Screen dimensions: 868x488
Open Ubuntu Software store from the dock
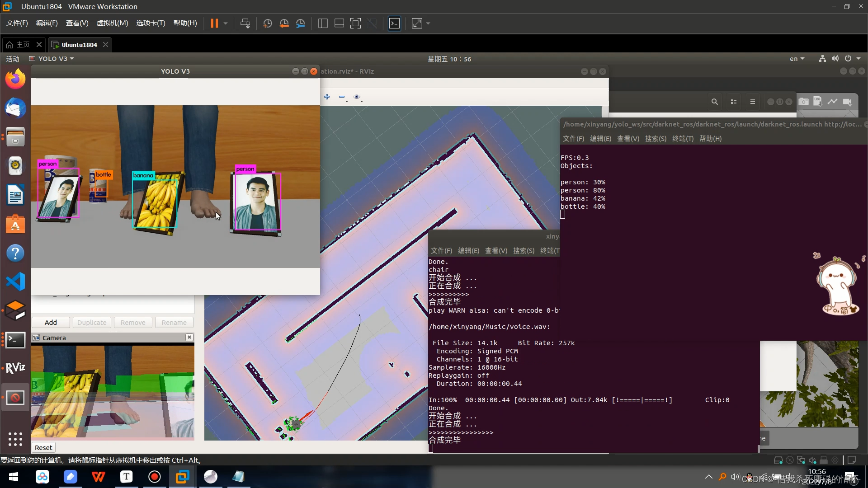15,224
